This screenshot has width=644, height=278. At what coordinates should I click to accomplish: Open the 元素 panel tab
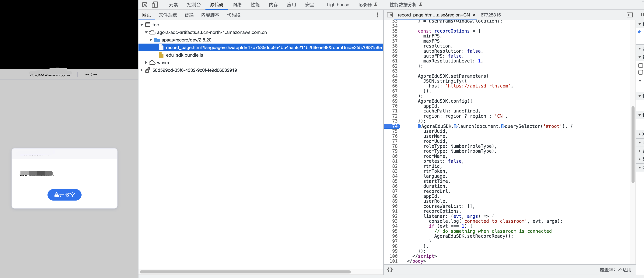(173, 5)
